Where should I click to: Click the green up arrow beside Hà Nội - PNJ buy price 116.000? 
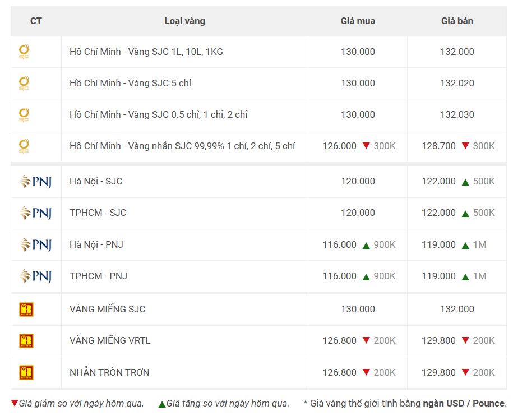click(x=366, y=246)
